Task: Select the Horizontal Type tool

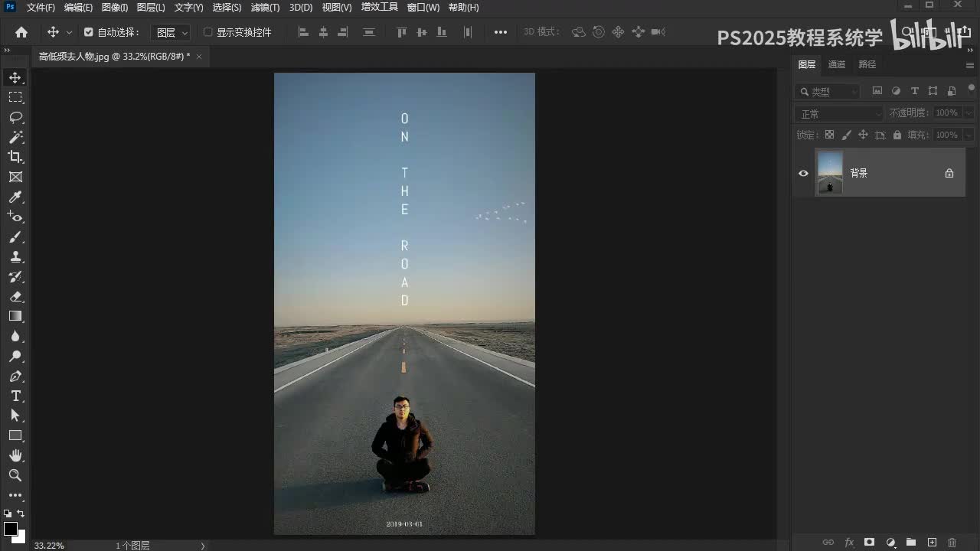Action: [x=15, y=396]
